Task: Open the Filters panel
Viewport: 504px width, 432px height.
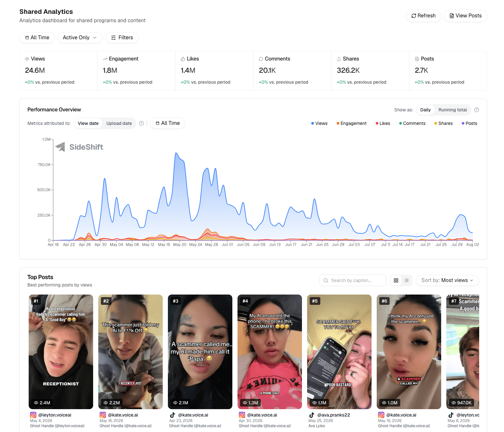Action: click(x=122, y=38)
